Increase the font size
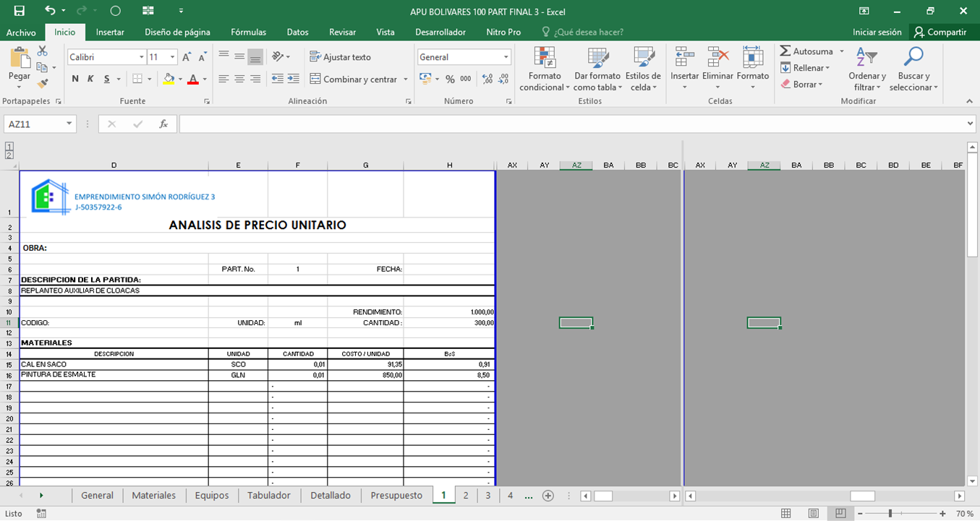The width and height of the screenshot is (980, 521). 187,57
